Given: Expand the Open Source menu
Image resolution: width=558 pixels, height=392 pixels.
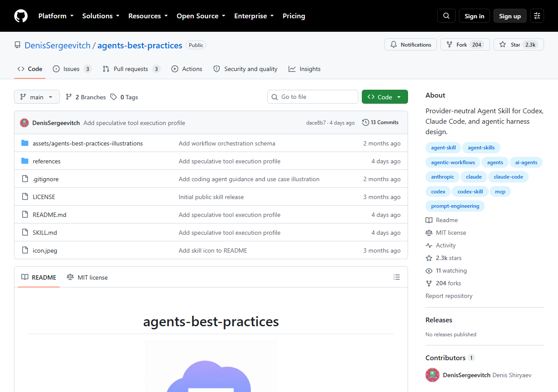Looking at the screenshot, I should click(x=201, y=16).
